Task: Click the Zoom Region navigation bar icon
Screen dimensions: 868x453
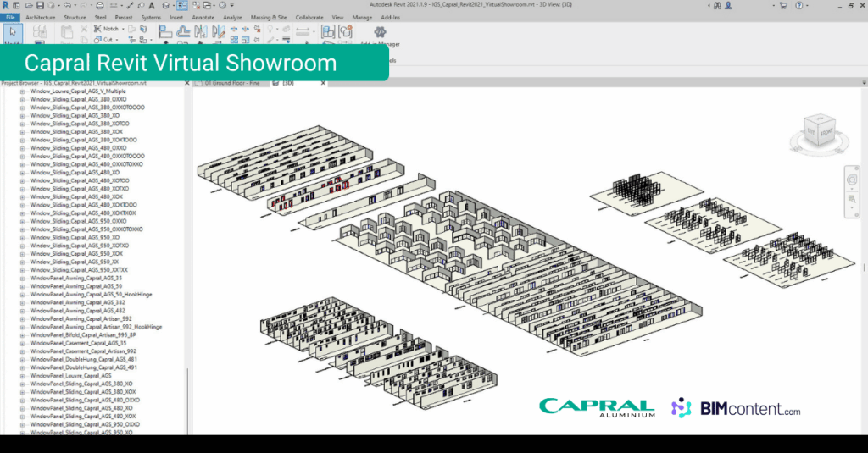Action: 851,199
